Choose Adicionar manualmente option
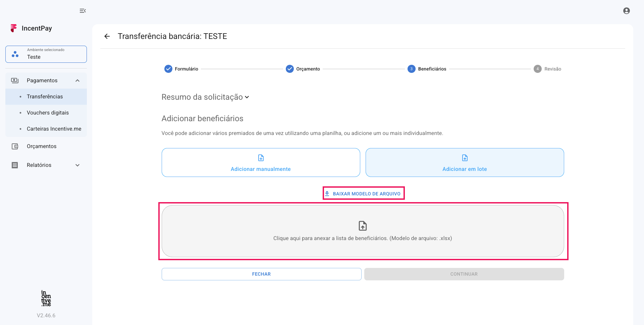 tap(261, 162)
